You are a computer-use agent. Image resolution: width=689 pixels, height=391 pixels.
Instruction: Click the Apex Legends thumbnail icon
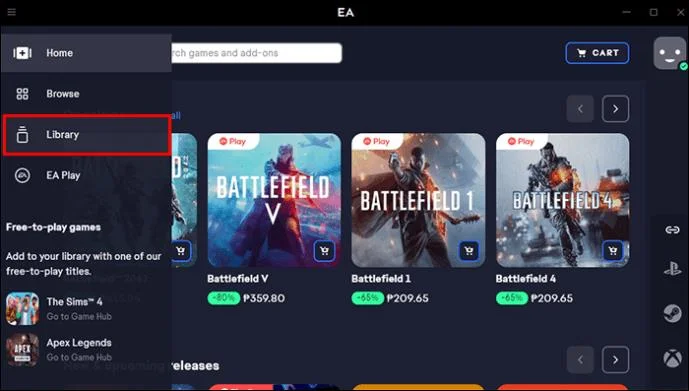(x=22, y=349)
